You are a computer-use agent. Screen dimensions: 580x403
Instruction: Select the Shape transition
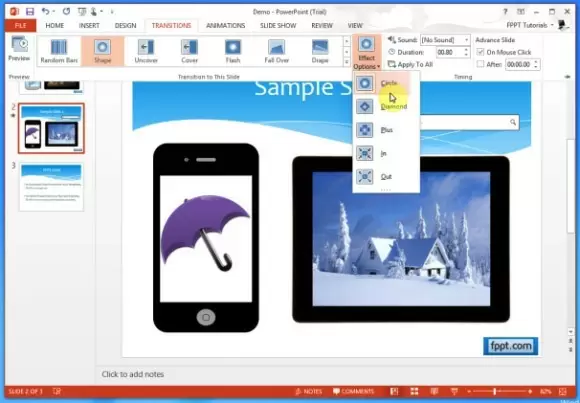coord(102,51)
